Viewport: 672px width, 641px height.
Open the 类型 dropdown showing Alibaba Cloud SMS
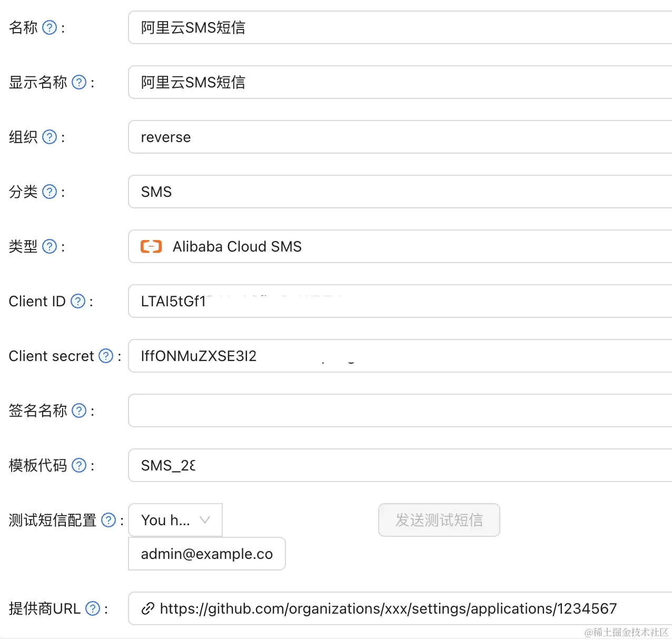tap(400, 246)
